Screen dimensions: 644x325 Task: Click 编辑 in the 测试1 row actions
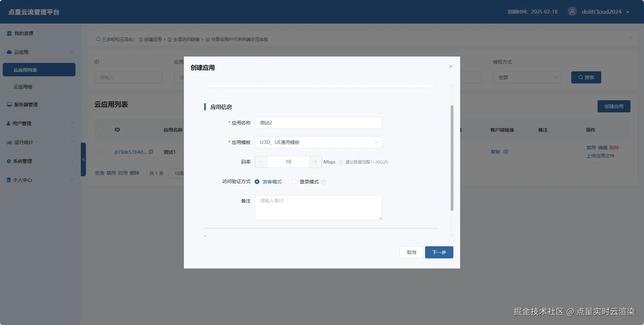(603, 148)
